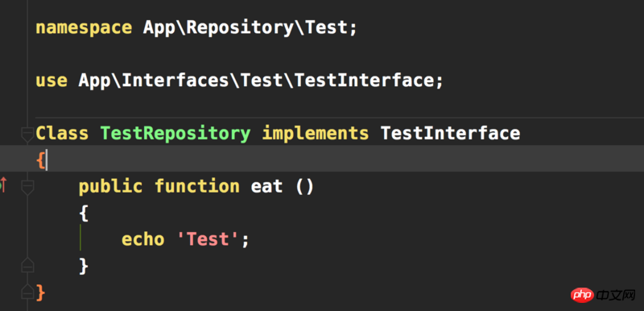Click the public keyword

[110, 186]
